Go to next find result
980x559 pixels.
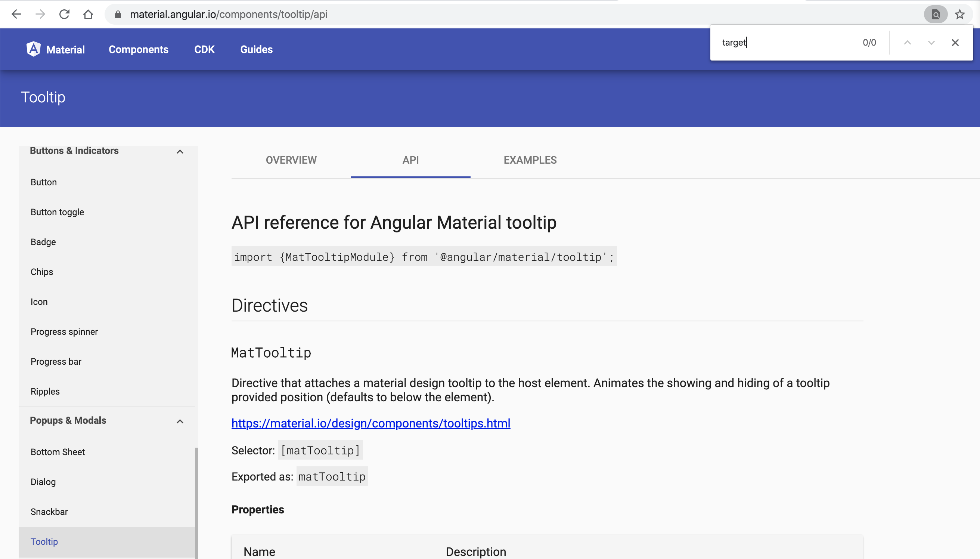pos(931,42)
